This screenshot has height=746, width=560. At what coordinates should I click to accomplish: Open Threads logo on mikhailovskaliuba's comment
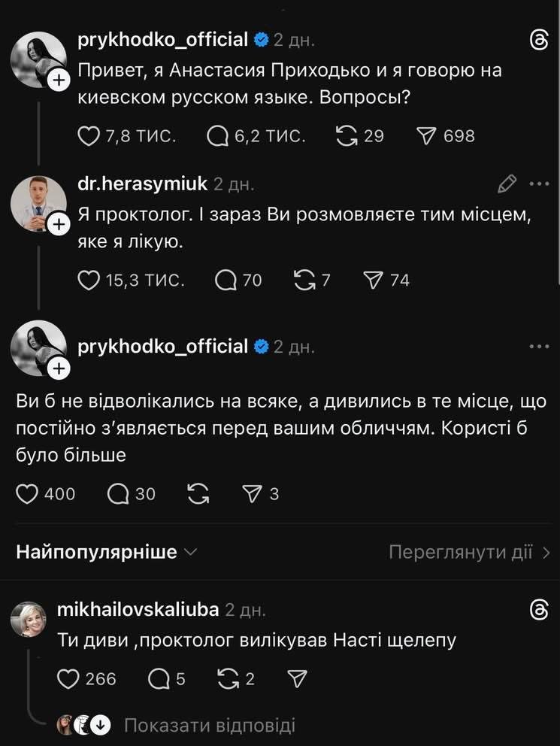click(538, 610)
